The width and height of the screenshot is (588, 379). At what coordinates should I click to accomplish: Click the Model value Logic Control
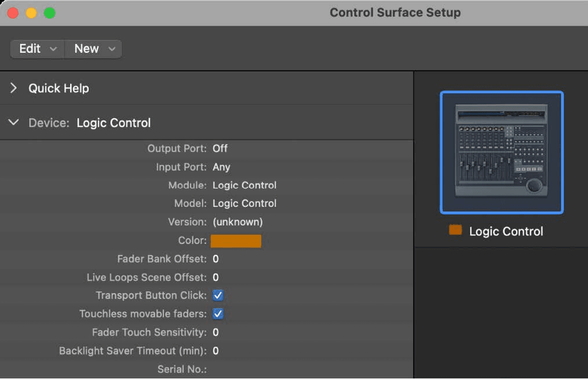click(x=244, y=203)
